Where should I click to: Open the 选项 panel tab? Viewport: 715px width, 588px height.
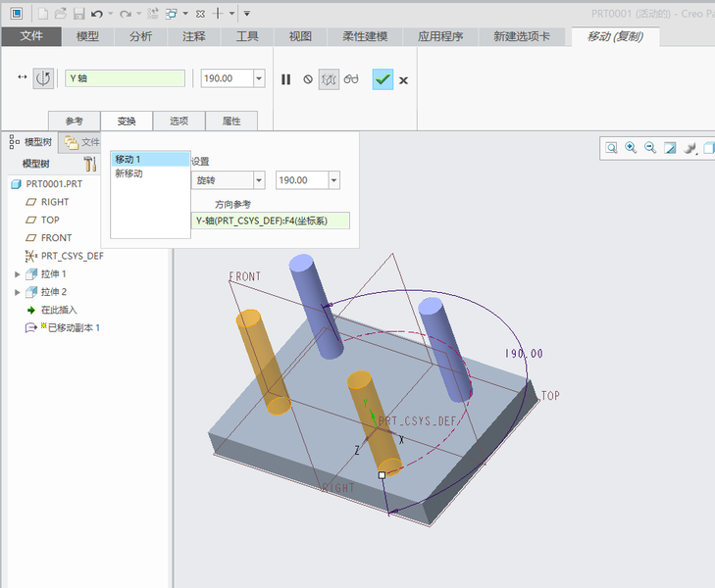[179, 121]
